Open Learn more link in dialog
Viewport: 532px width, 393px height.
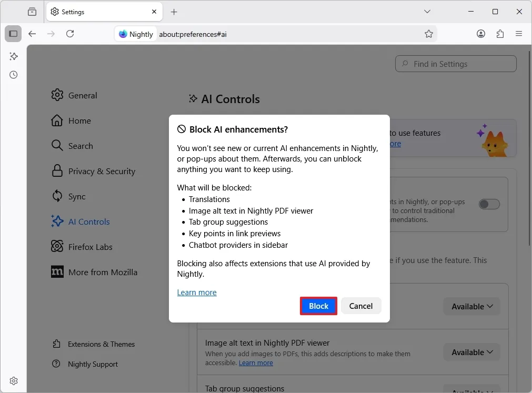point(197,293)
